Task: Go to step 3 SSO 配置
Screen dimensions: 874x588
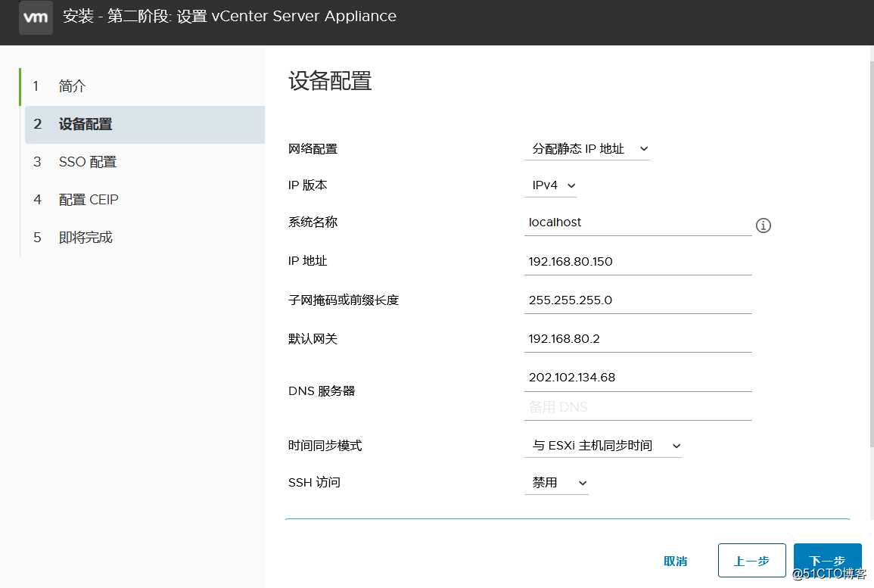Action: pos(142,162)
